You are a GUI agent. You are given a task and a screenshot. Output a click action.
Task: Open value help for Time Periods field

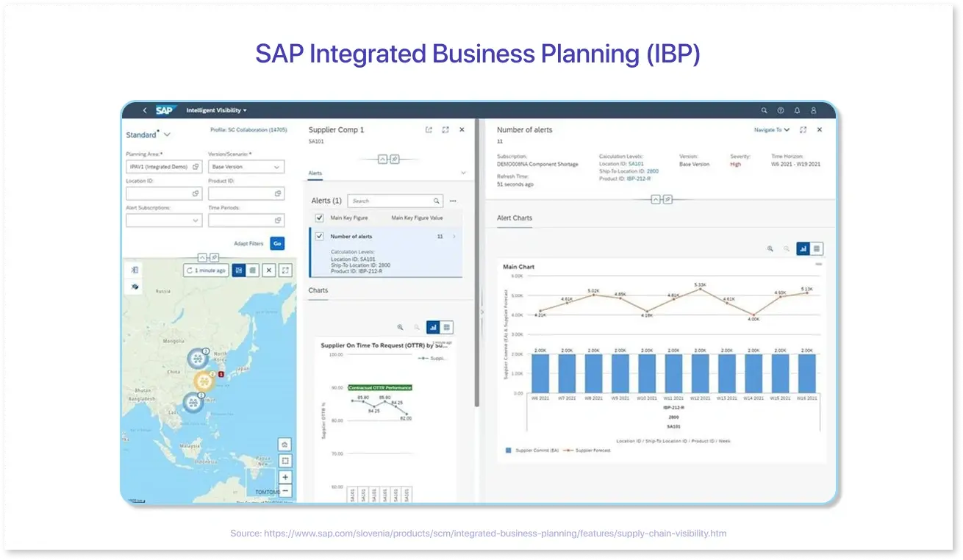point(278,220)
